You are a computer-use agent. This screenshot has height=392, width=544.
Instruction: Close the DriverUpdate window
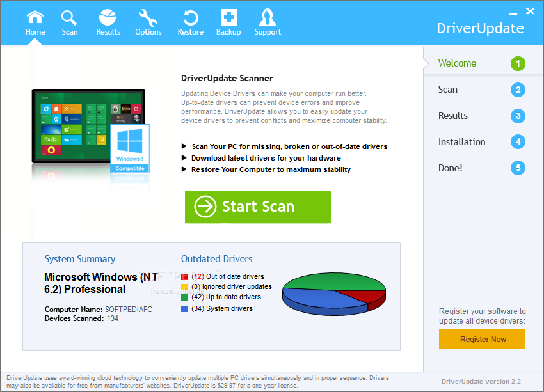tap(530, 12)
